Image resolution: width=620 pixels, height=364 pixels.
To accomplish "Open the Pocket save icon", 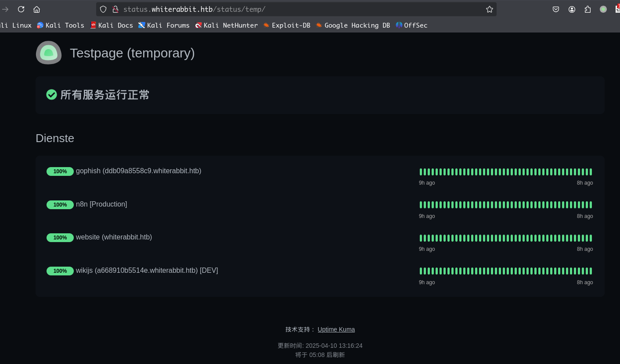I will (x=556, y=9).
